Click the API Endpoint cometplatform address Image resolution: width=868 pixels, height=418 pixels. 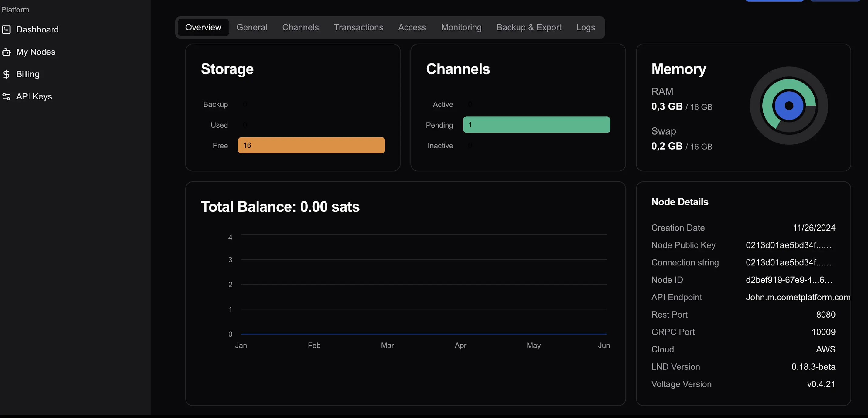(x=798, y=297)
